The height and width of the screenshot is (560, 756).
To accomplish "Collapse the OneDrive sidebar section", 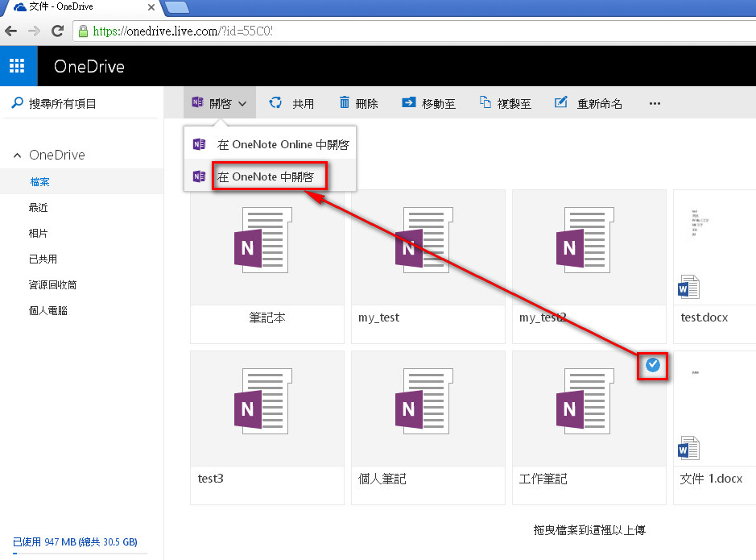I will coord(18,156).
